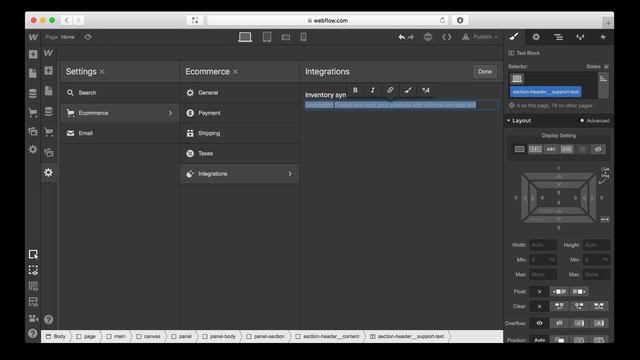Open General under Ecommerce
Viewport: 640px width, 360px height.
[240, 93]
